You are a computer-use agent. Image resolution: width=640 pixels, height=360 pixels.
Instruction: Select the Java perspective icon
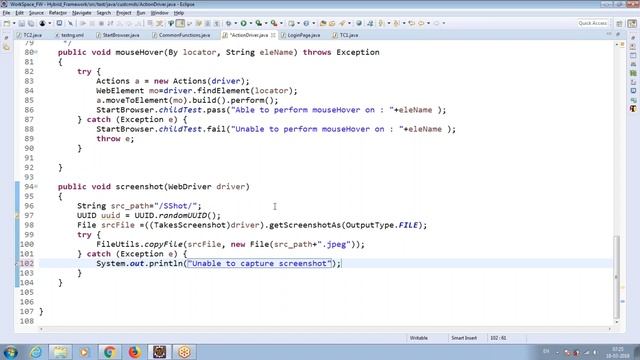(x=632, y=24)
